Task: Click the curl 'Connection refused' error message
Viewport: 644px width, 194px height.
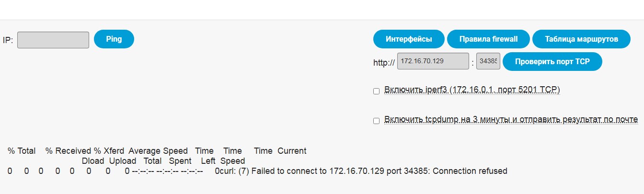Action: 379,171
